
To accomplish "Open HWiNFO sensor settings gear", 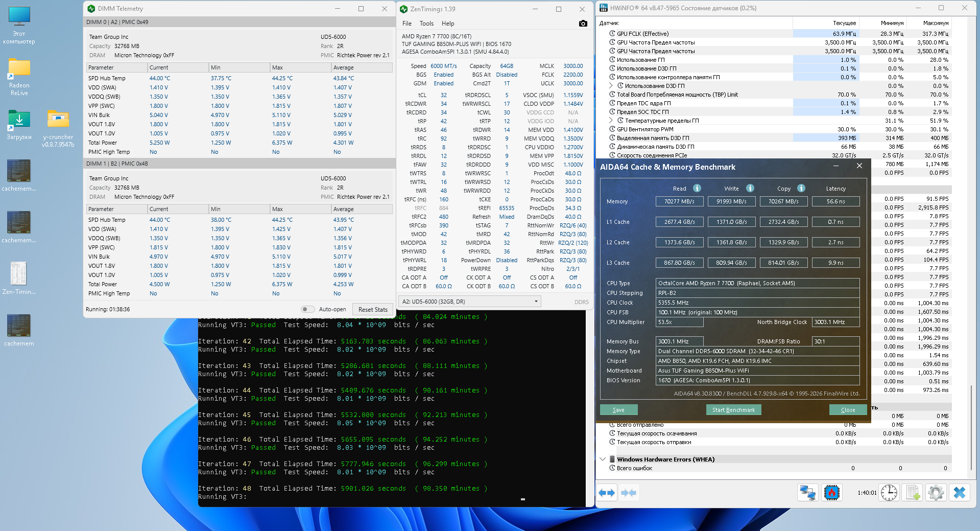I will [936, 493].
